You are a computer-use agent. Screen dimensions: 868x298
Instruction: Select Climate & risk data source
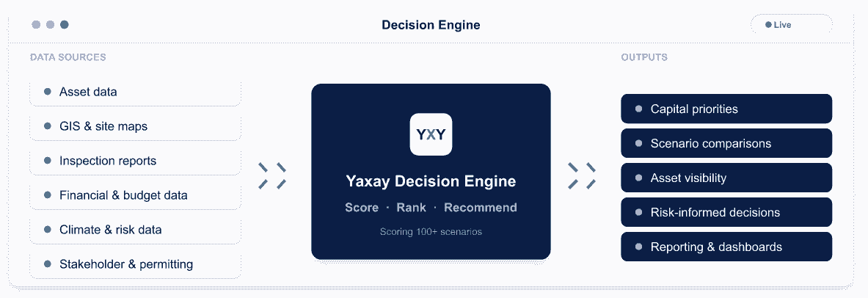coord(136,229)
